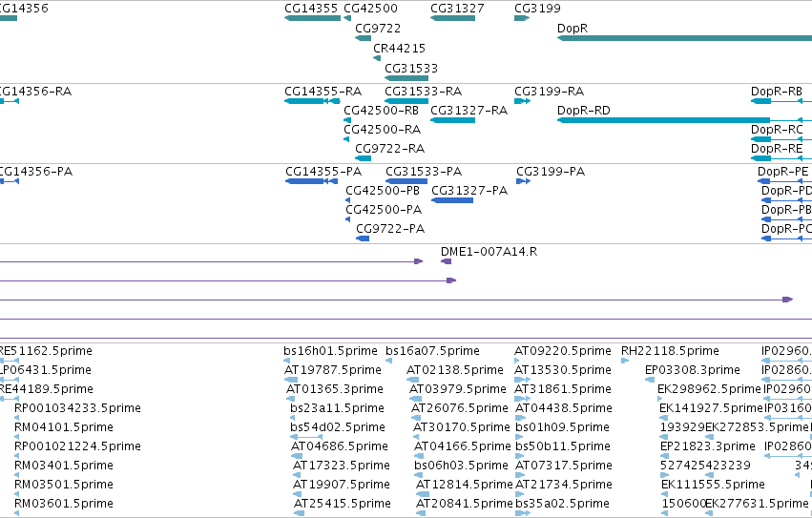Select the RE51162.5prime EST label
Image resolution: width=812 pixels, height=518 pixels.
[46, 351]
